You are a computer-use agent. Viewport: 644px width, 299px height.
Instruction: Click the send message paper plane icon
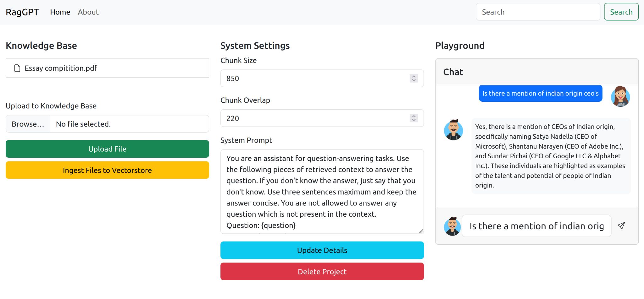pos(621,226)
